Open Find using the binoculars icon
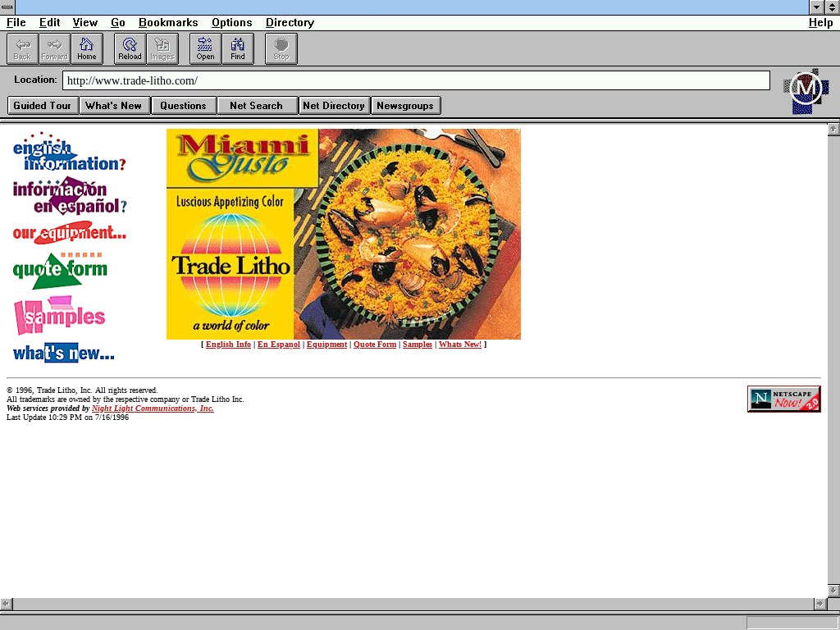840x630 pixels. pos(238,49)
